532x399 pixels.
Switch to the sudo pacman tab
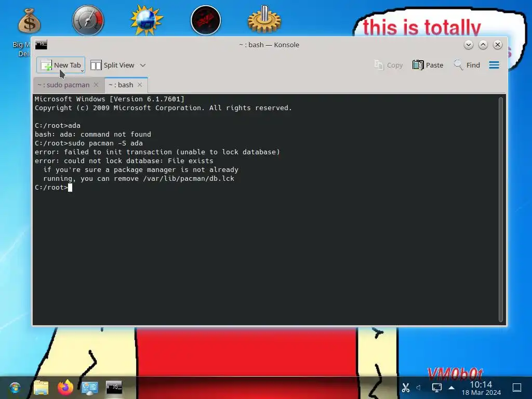pos(63,85)
